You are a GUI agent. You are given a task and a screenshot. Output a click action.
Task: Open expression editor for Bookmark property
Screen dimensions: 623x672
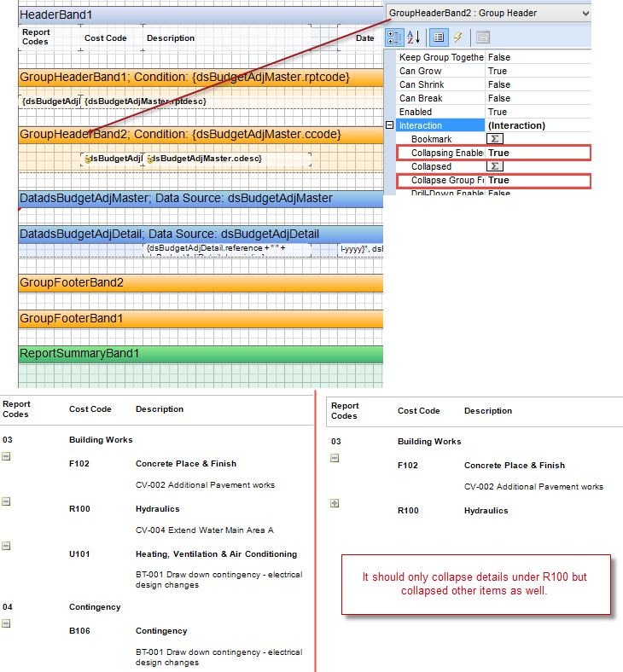point(494,139)
